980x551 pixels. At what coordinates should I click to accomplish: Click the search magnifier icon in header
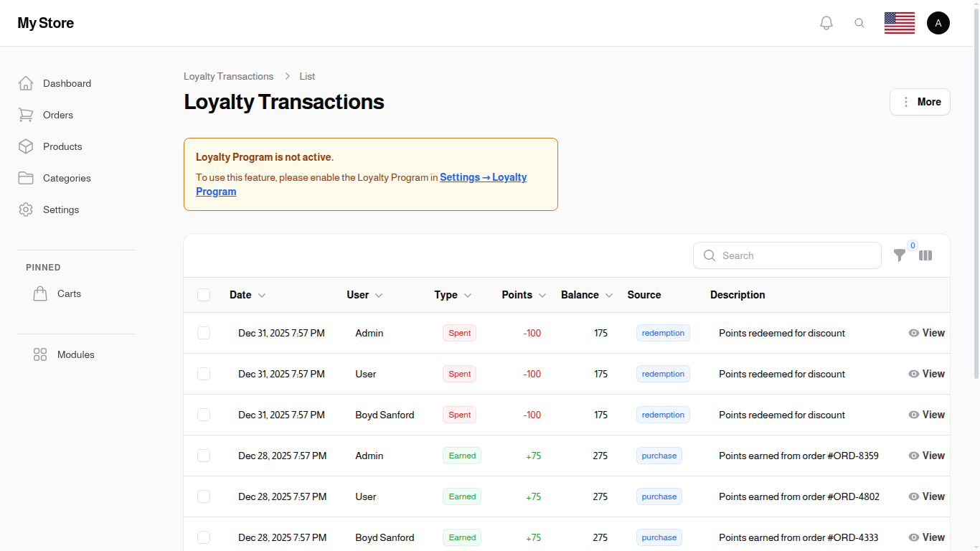[859, 22]
